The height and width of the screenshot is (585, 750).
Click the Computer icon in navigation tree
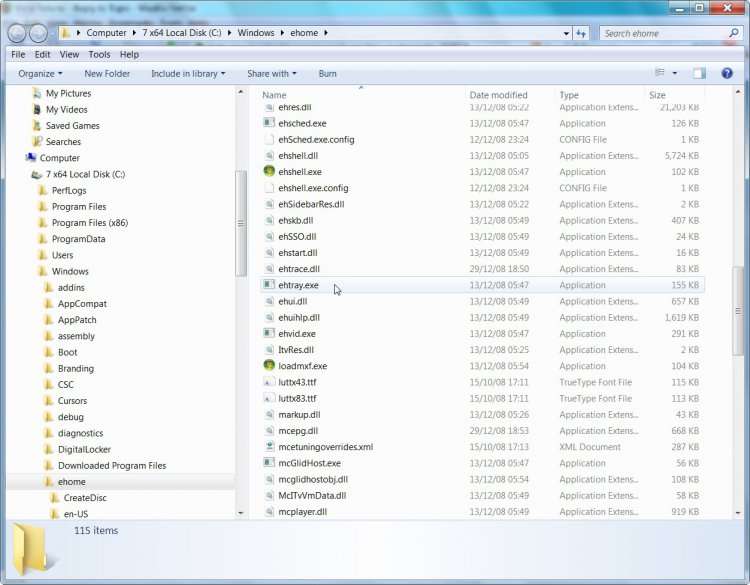tap(31, 157)
